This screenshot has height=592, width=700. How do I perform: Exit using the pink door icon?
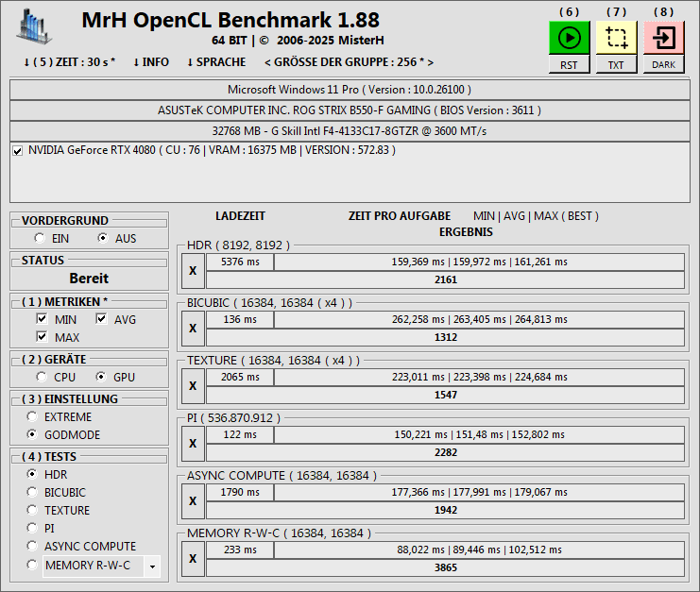coord(663,38)
